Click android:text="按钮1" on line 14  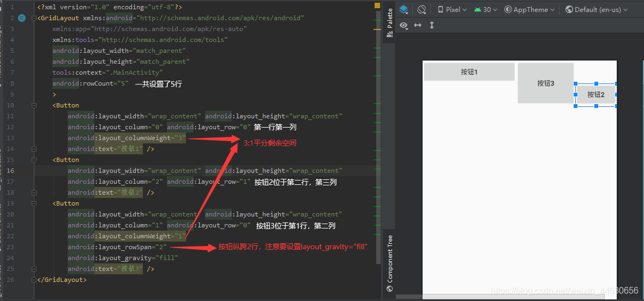pyautogui.click(x=106, y=149)
